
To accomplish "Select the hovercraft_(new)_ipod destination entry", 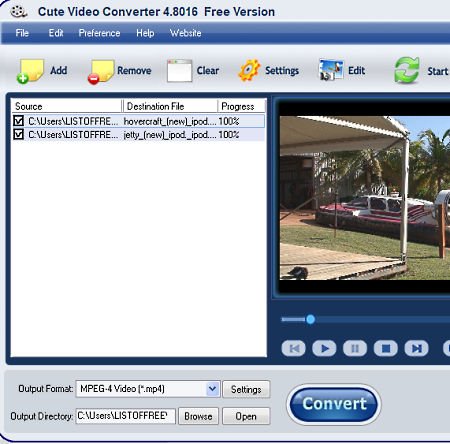I will (170, 121).
